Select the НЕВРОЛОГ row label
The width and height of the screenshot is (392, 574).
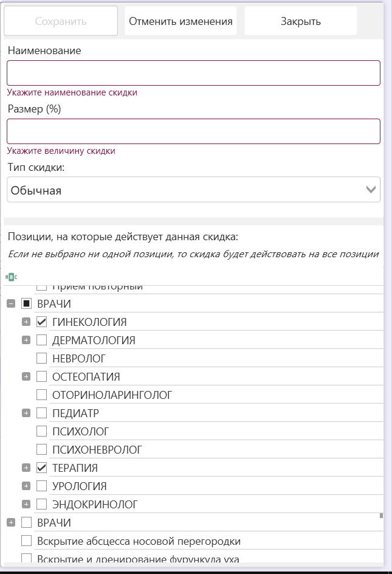point(78,358)
